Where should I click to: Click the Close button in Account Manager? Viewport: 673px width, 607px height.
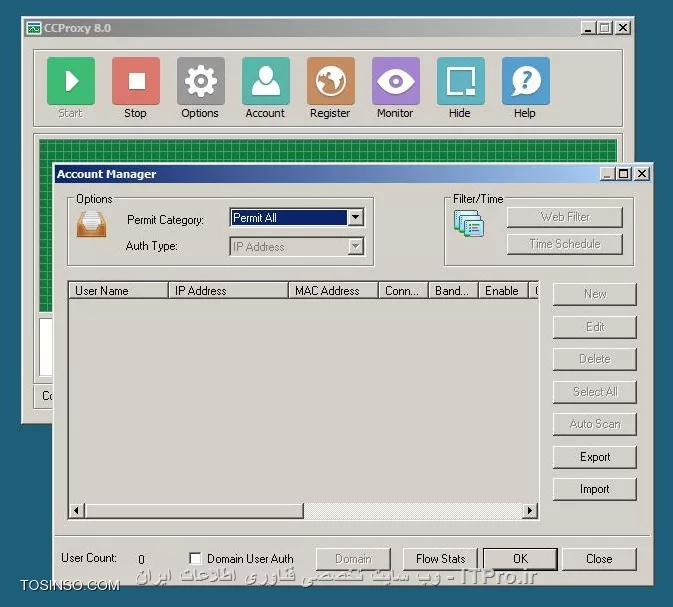[x=599, y=559]
